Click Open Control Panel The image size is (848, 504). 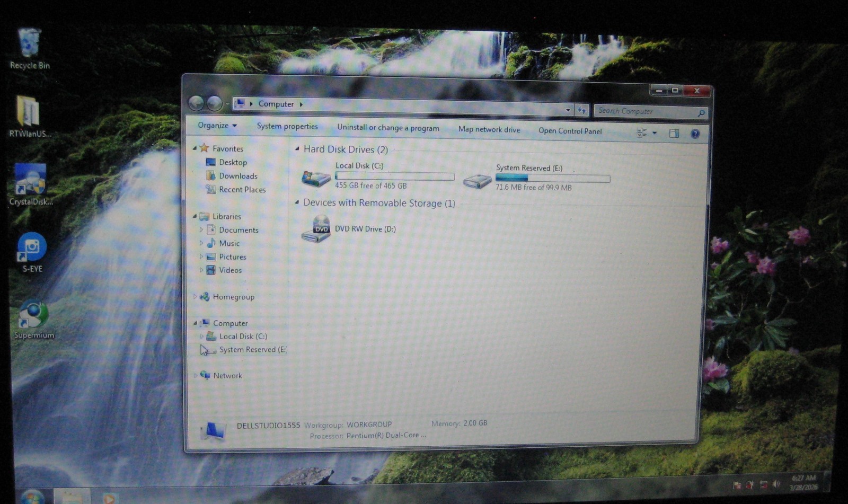(570, 131)
